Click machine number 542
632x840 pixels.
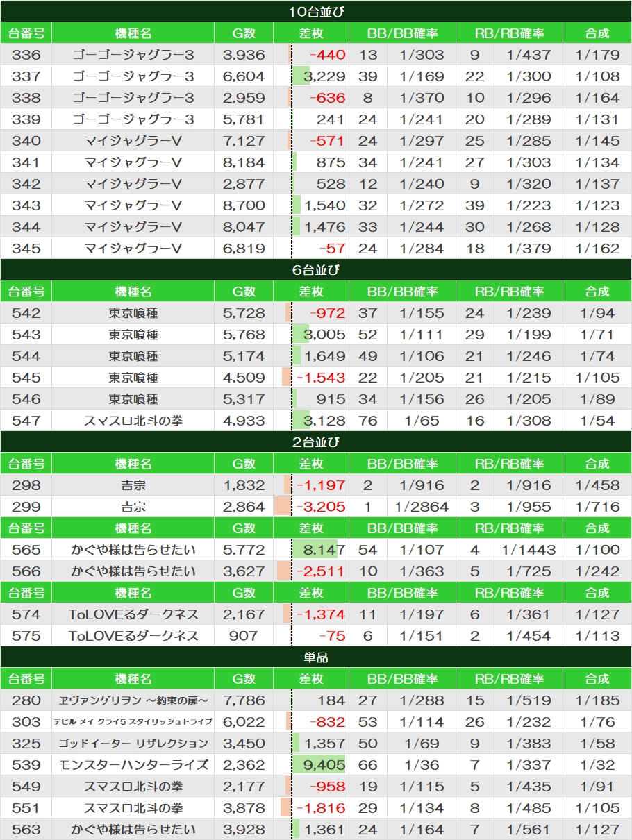(x=26, y=313)
